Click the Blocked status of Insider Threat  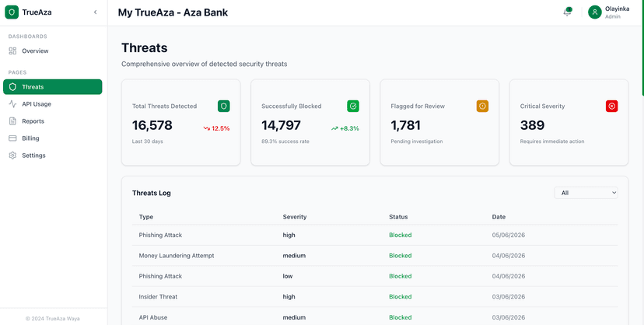401,297
